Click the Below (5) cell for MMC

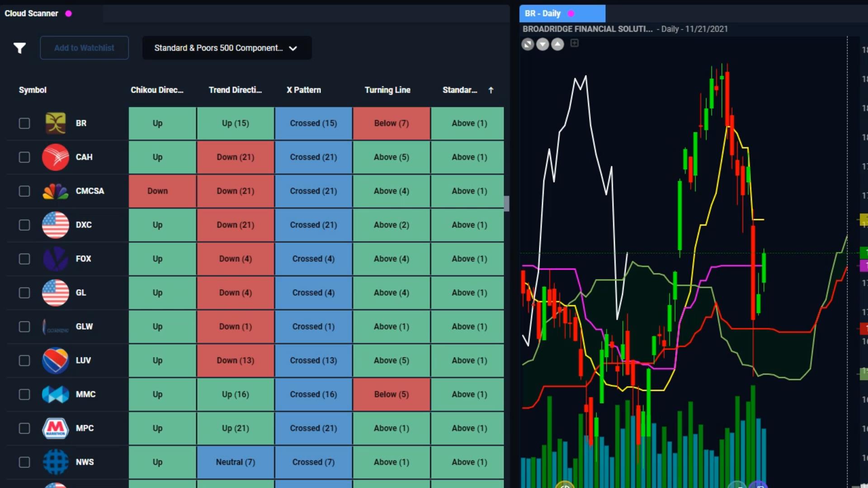click(392, 394)
